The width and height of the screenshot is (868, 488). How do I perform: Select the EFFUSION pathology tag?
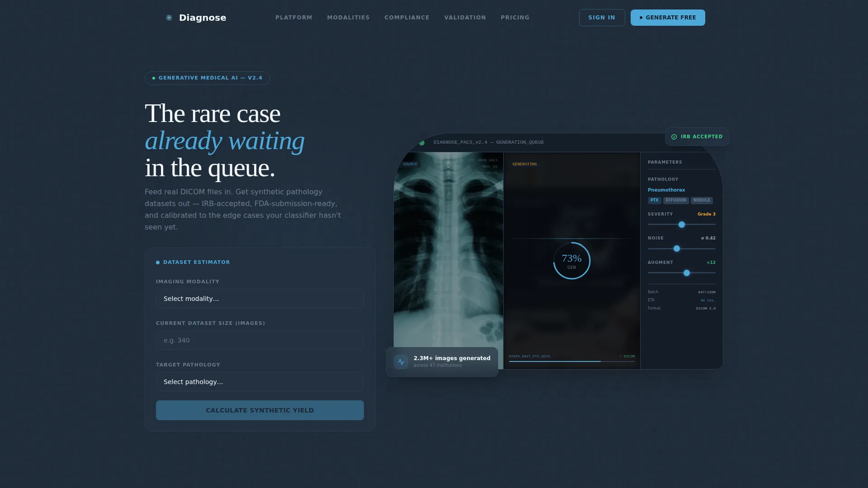pos(676,200)
